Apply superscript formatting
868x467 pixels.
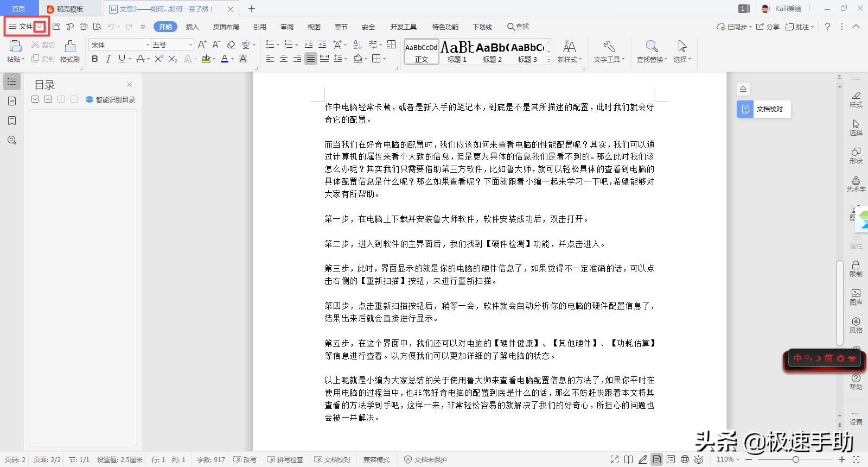tap(159, 59)
